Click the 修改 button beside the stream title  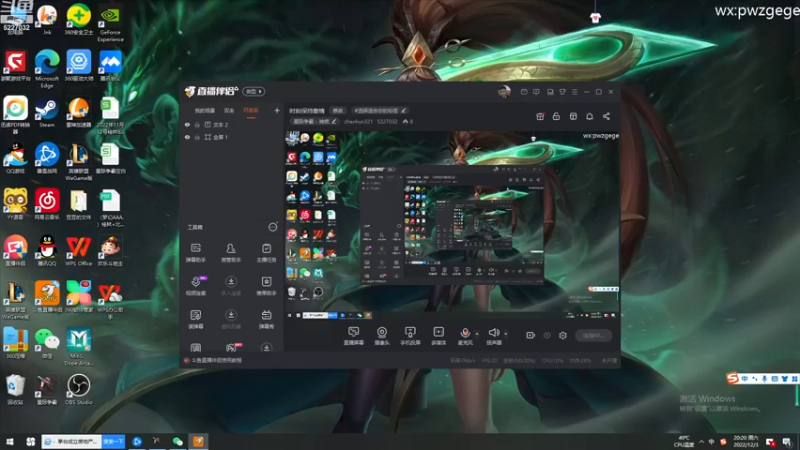338,111
